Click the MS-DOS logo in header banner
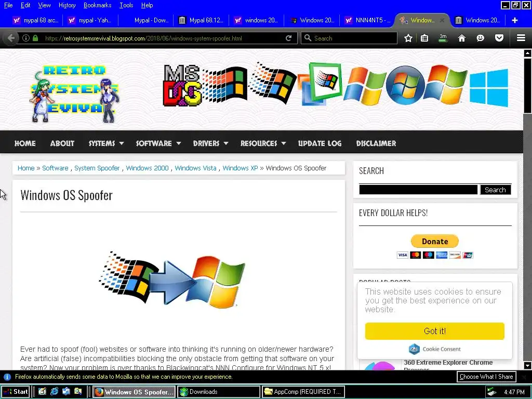532x399 pixels. 182,86
